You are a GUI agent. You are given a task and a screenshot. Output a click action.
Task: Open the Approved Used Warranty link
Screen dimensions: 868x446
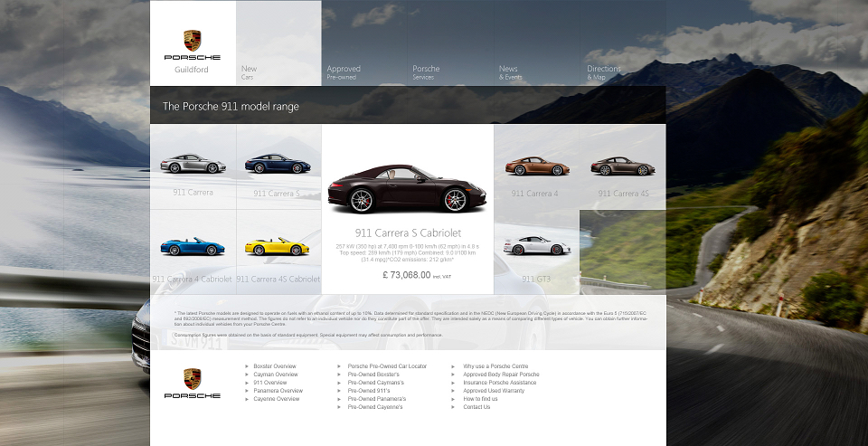(x=494, y=391)
